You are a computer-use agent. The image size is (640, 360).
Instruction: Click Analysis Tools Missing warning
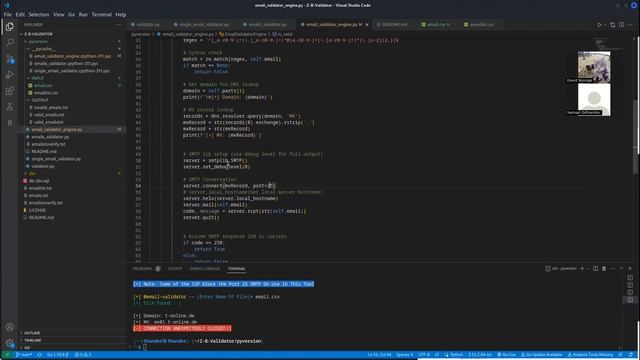pyautogui.click(x=590, y=355)
